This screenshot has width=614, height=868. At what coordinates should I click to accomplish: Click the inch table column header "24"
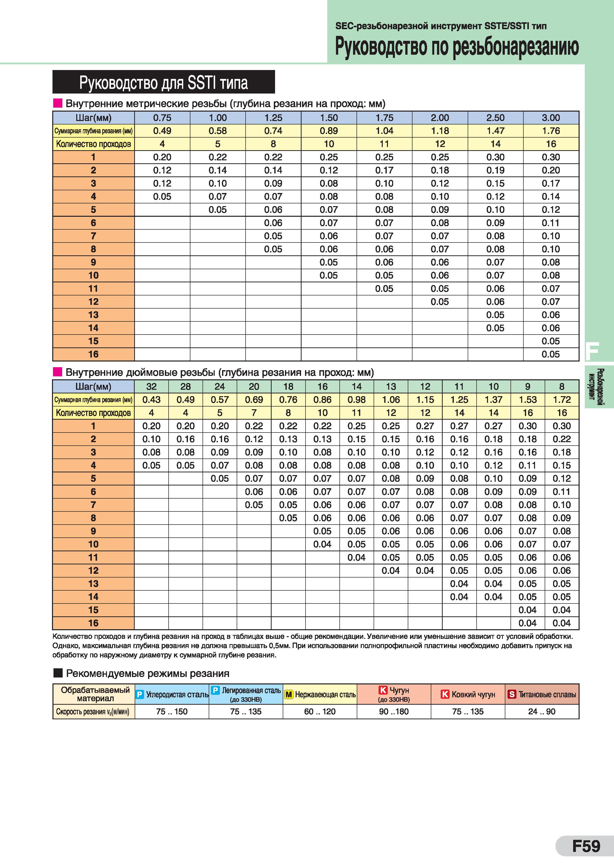click(x=220, y=386)
